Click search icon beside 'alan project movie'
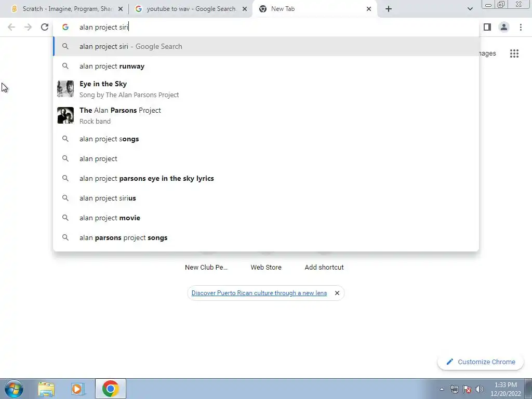The image size is (532, 399). click(x=65, y=218)
